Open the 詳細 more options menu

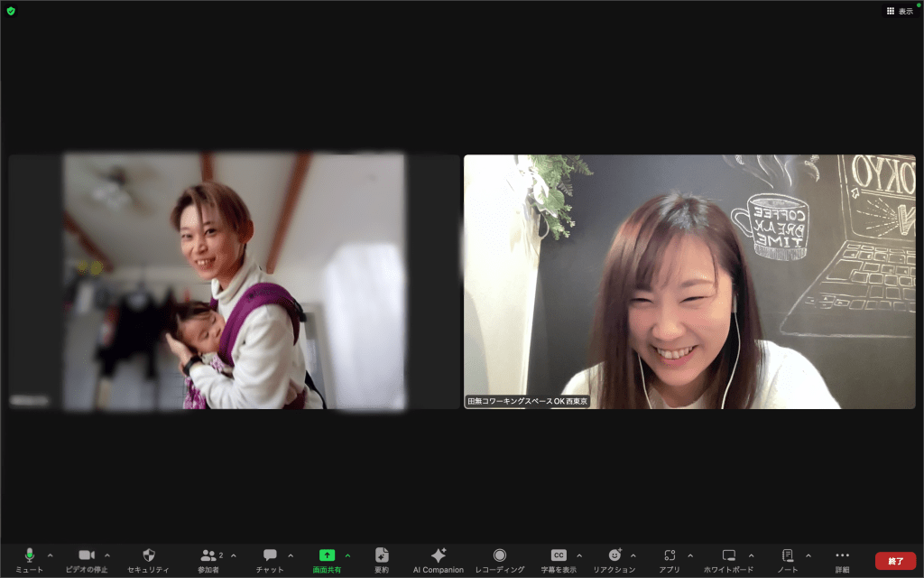point(842,555)
